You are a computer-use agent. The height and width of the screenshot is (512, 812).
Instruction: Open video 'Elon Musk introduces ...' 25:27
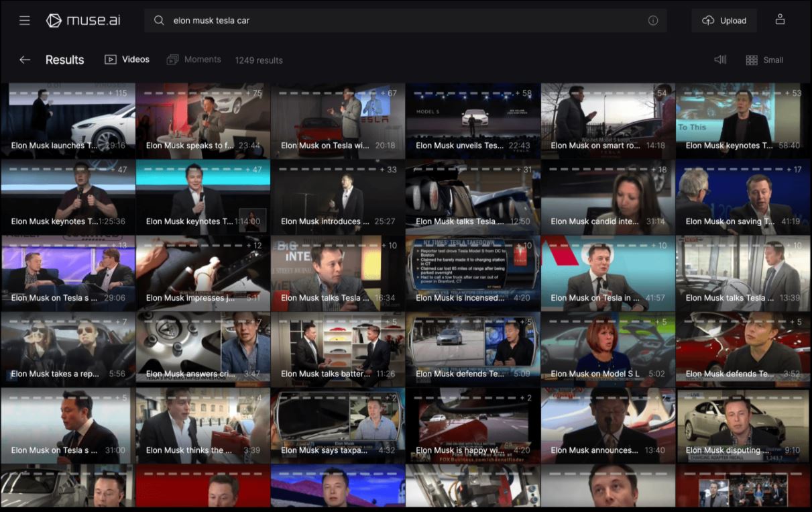[x=338, y=197]
